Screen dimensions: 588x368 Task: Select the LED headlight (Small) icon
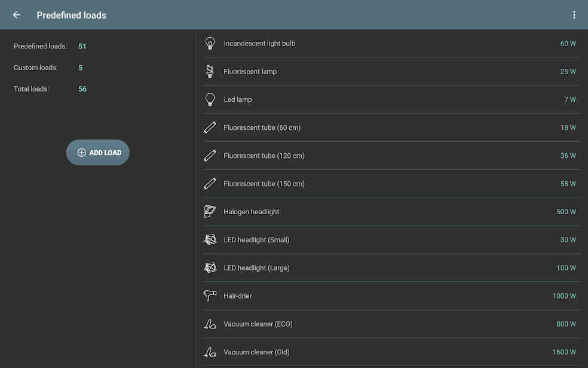pyautogui.click(x=210, y=240)
